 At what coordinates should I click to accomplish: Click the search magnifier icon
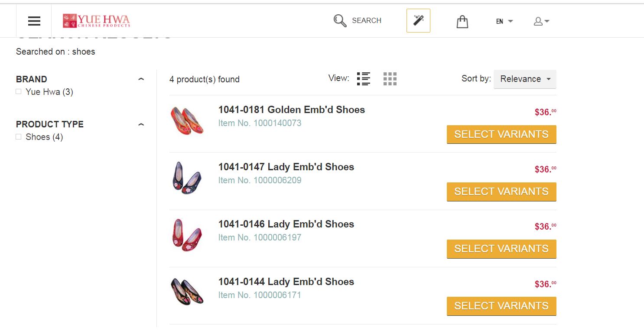[340, 20]
